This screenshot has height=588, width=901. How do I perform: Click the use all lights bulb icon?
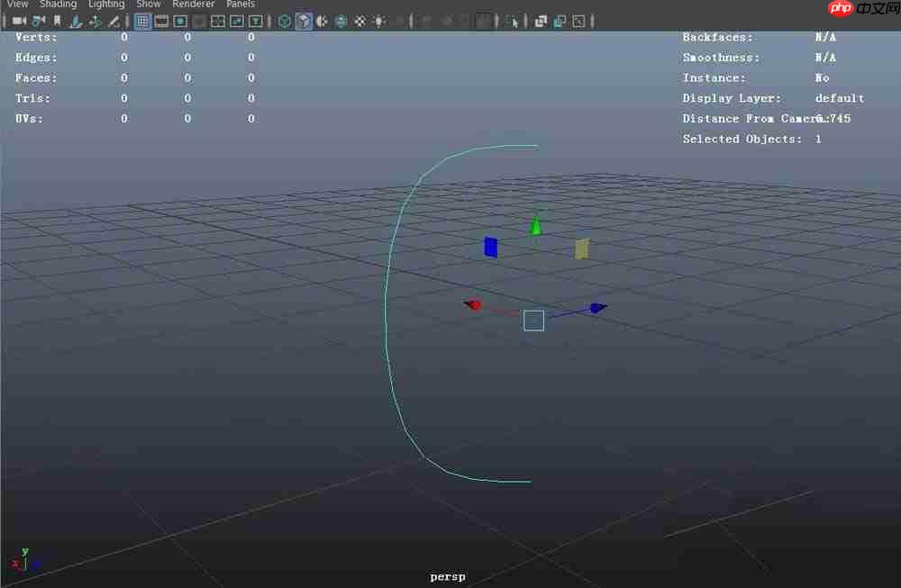379,21
